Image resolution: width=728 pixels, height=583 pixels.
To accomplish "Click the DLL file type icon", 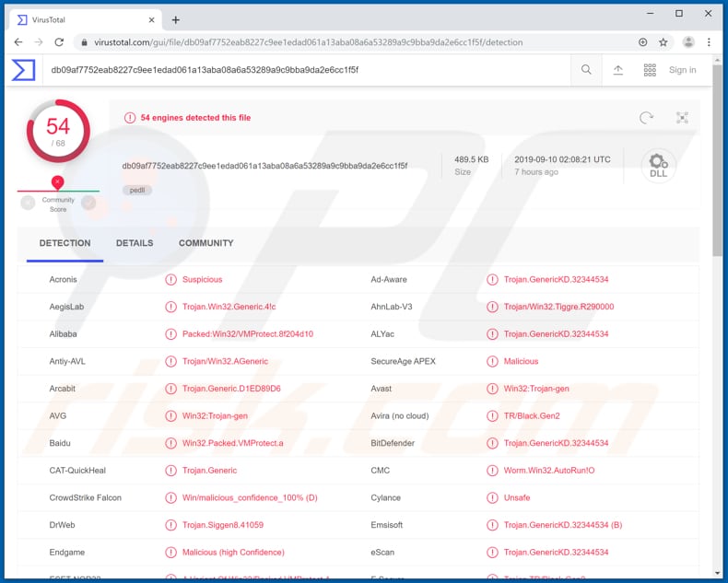I will (x=658, y=166).
